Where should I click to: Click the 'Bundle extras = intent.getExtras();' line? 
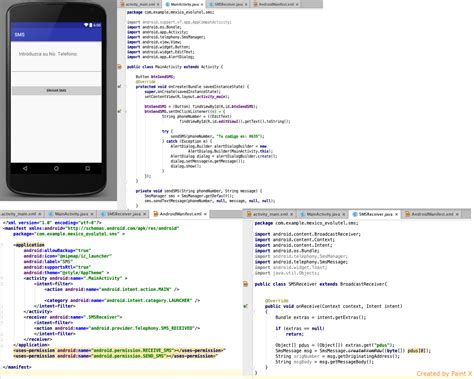pyautogui.click(x=321, y=317)
